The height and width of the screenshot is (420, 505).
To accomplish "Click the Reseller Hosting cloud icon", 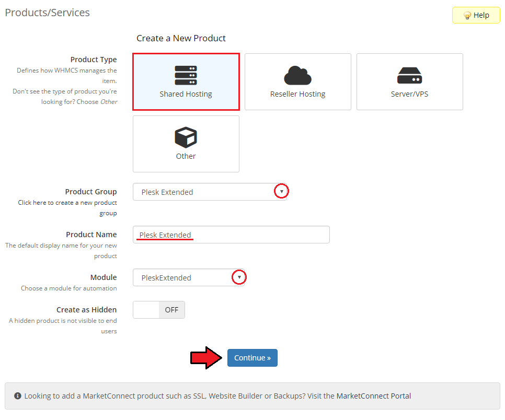I will coord(297,76).
